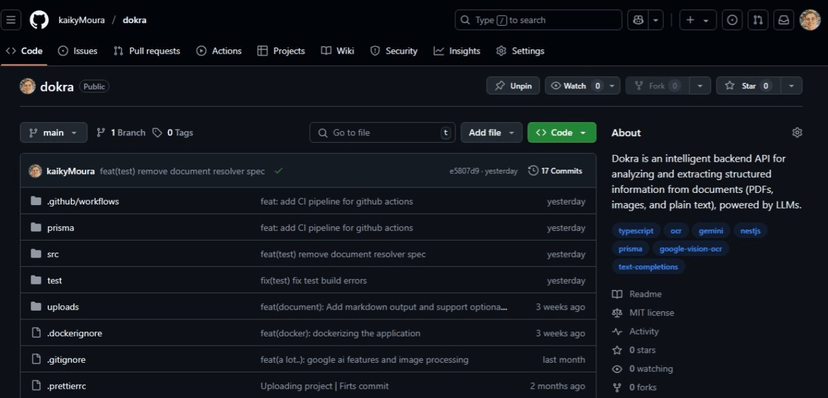View the 0 Tags link
The width and height of the screenshot is (828, 398).
(173, 132)
